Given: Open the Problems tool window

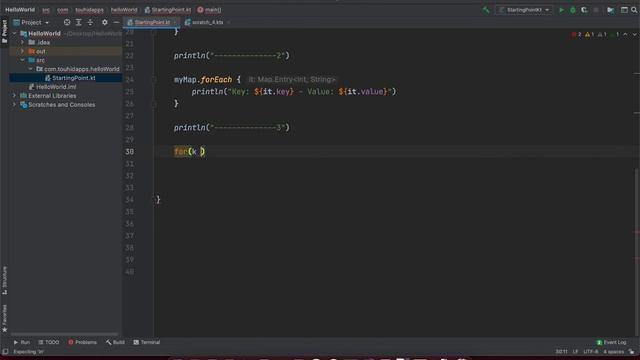Looking at the screenshot, I should (82, 342).
